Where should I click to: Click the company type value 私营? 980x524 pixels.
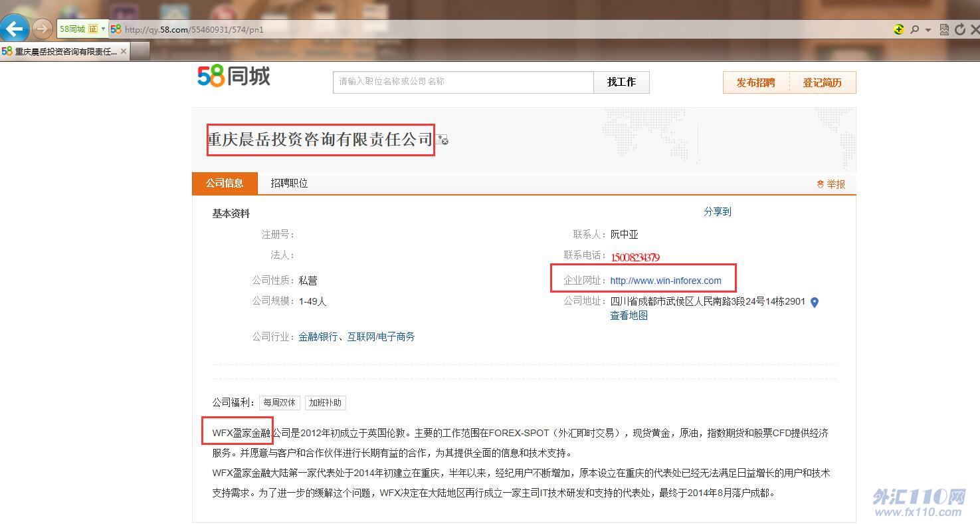click(x=308, y=281)
